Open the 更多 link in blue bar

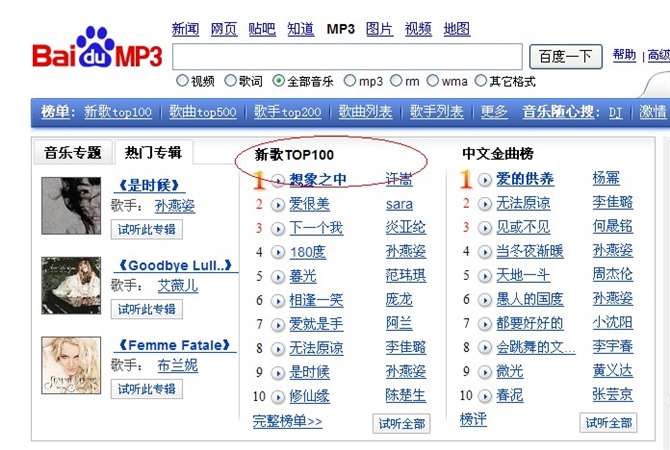coord(494,112)
